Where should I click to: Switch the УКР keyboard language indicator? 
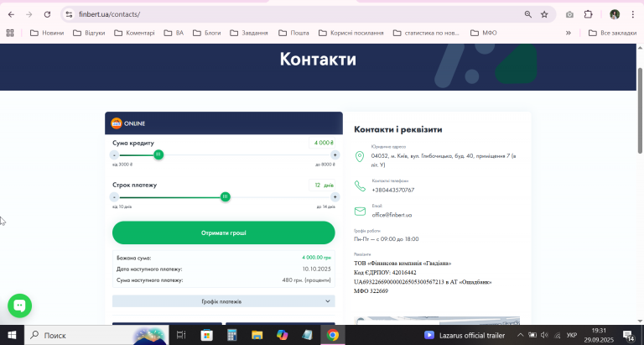click(x=572, y=335)
